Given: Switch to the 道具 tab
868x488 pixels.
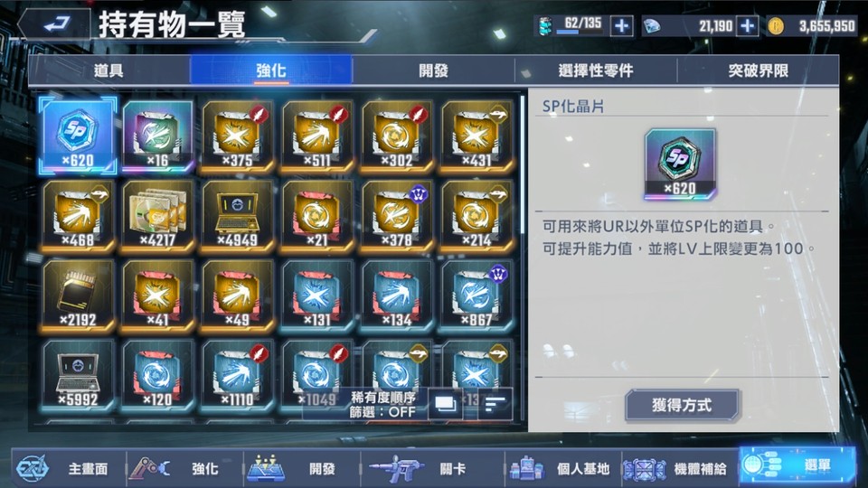Looking at the screenshot, I should click(109, 70).
